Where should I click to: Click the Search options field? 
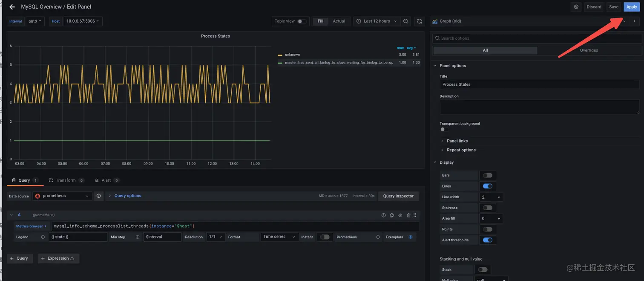coord(537,38)
